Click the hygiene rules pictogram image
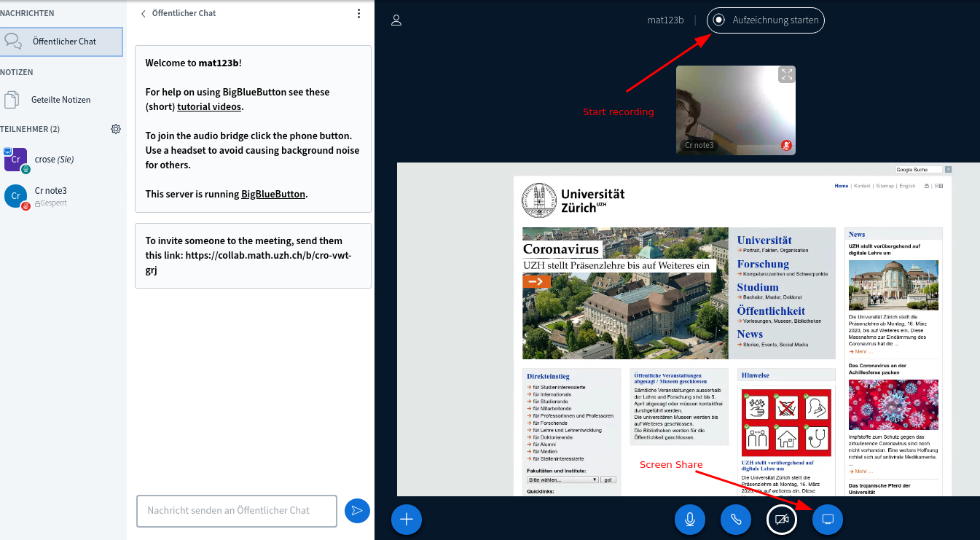 tap(786, 423)
